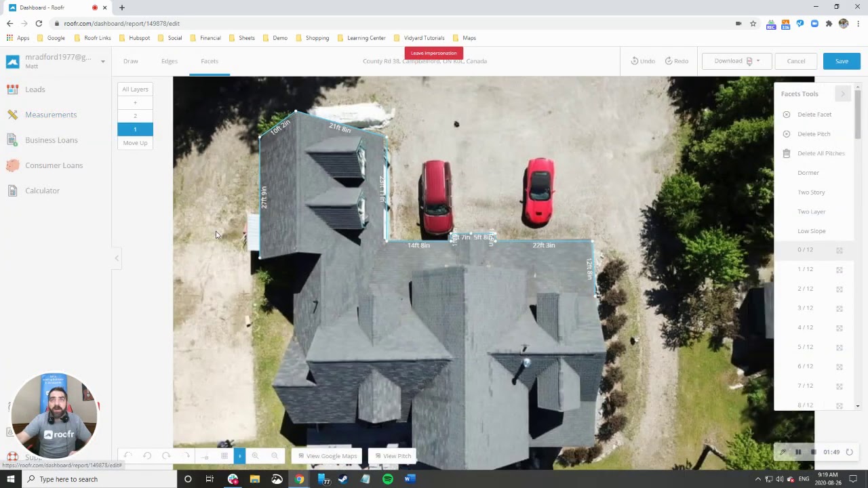Viewport: 868px width, 488px height.
Task: Open the Download dropdown
Action: pos(736,61)
